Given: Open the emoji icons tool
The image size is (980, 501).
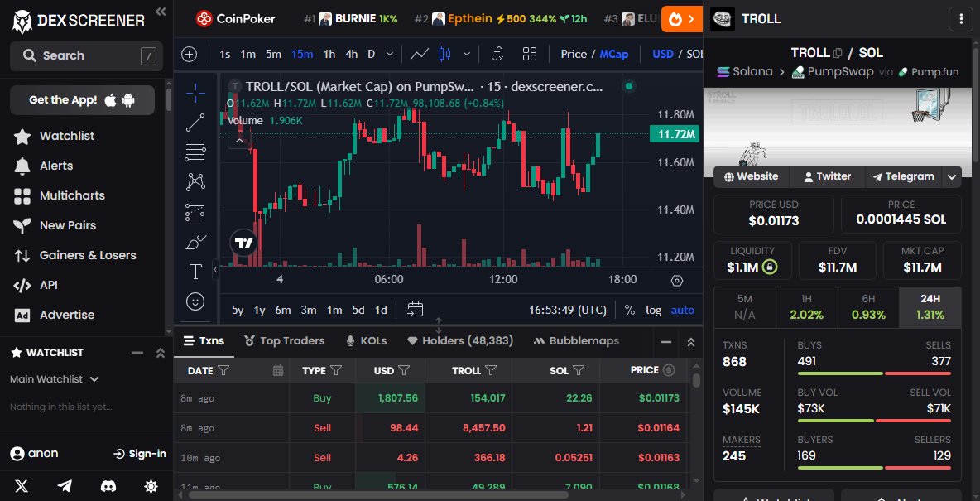Looking at the screenshot, I should pos(195,301).
